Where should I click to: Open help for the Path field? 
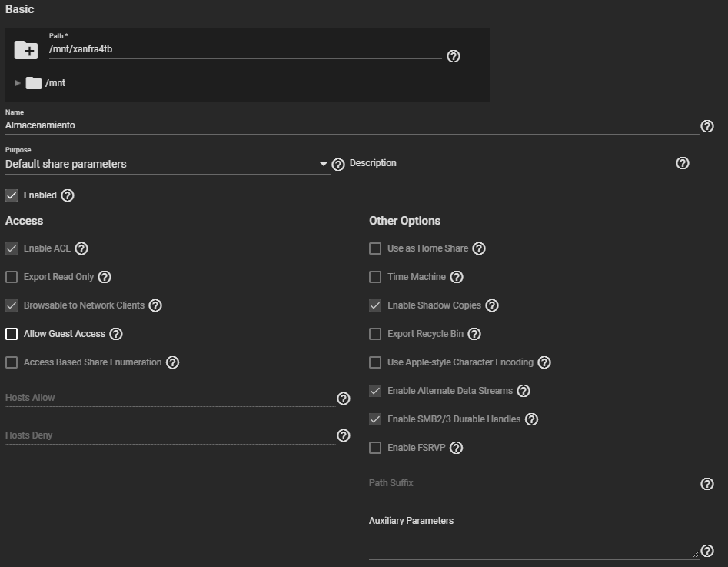pyautogui.click(x=453, y=56)
